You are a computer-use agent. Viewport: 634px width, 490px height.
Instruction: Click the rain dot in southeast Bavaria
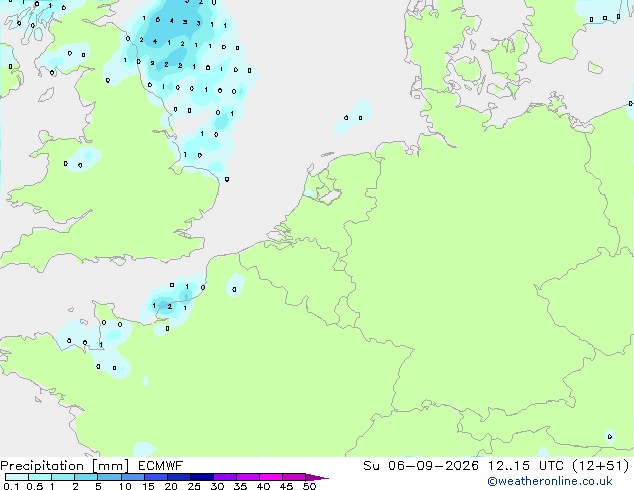(610, 436)
